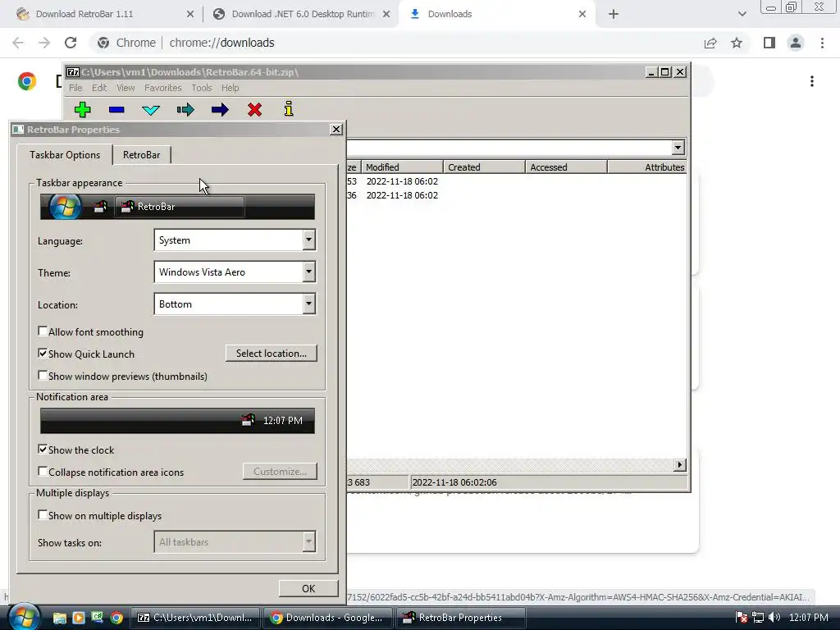The width and height of the screenshot is (840, 630).
Task: Open the folder Quick Launch icon on taskbar
Action: click(x=59, y=618)
